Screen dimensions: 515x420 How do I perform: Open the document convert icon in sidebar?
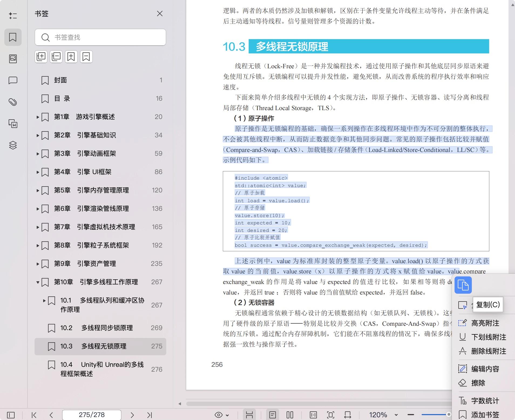pos(13,124)
